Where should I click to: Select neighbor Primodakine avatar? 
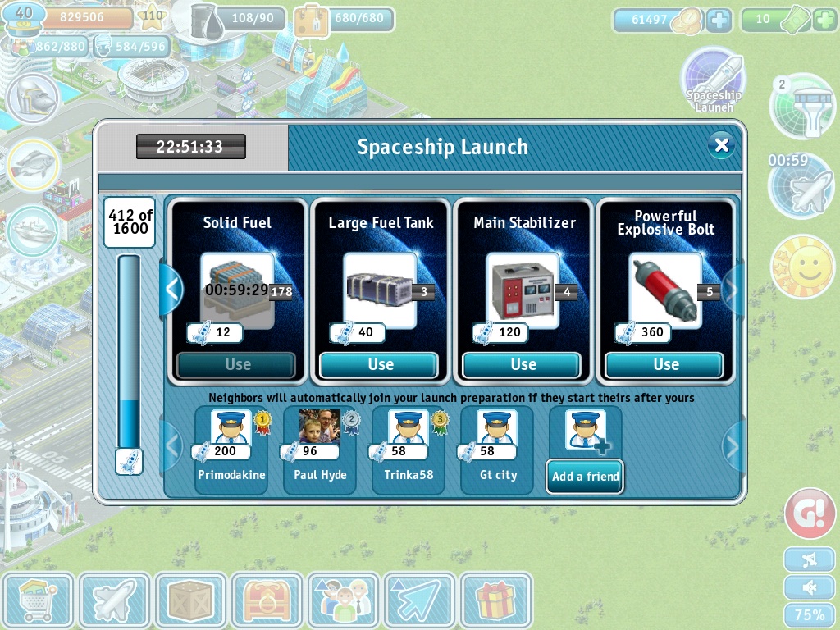click(x=231, y=427)
